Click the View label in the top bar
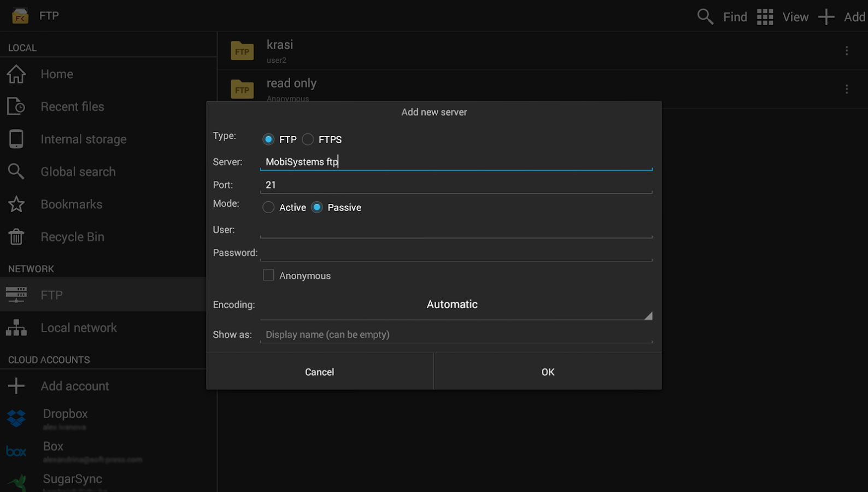 795,17
